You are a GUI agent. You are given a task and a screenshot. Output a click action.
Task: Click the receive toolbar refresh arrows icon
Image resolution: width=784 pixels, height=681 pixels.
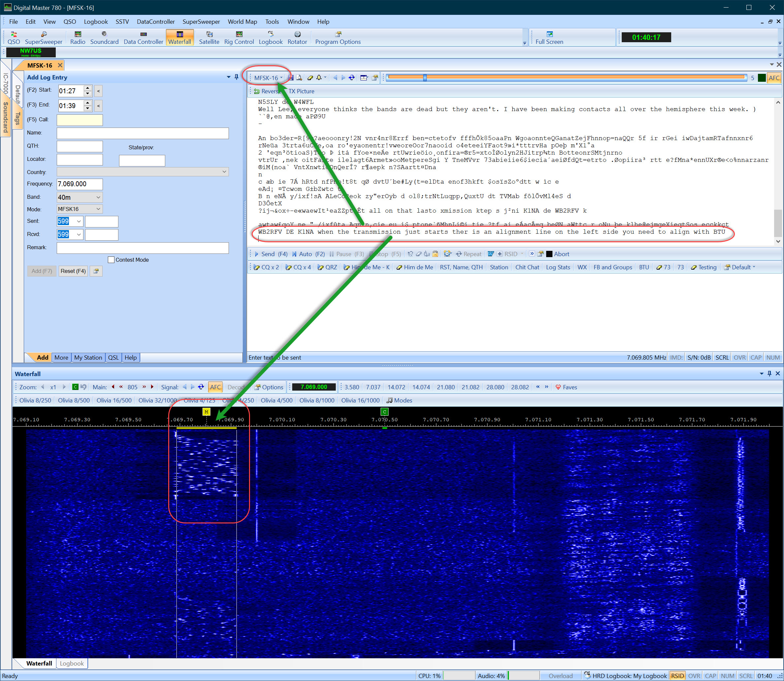pos(352,78)
